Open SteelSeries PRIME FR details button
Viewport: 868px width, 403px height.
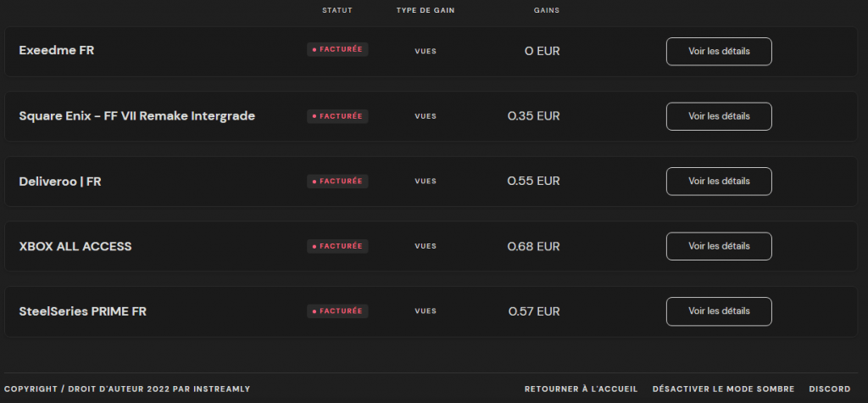719,311
